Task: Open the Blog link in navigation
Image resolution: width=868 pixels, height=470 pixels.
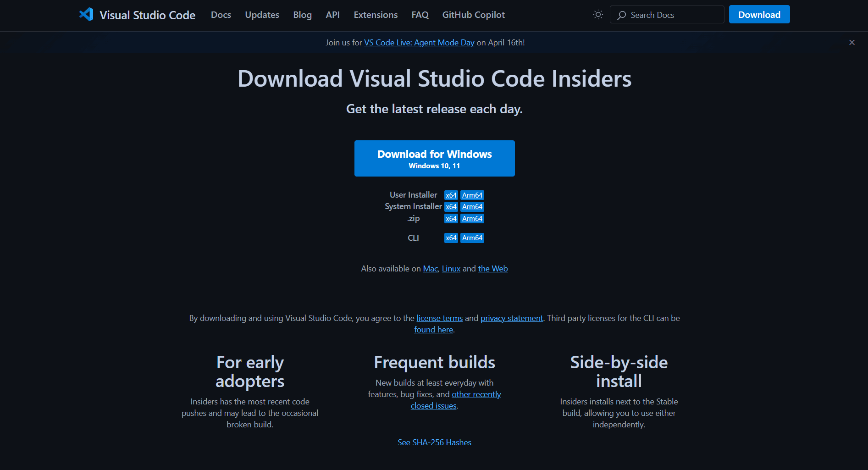Action: coord(303,15)
